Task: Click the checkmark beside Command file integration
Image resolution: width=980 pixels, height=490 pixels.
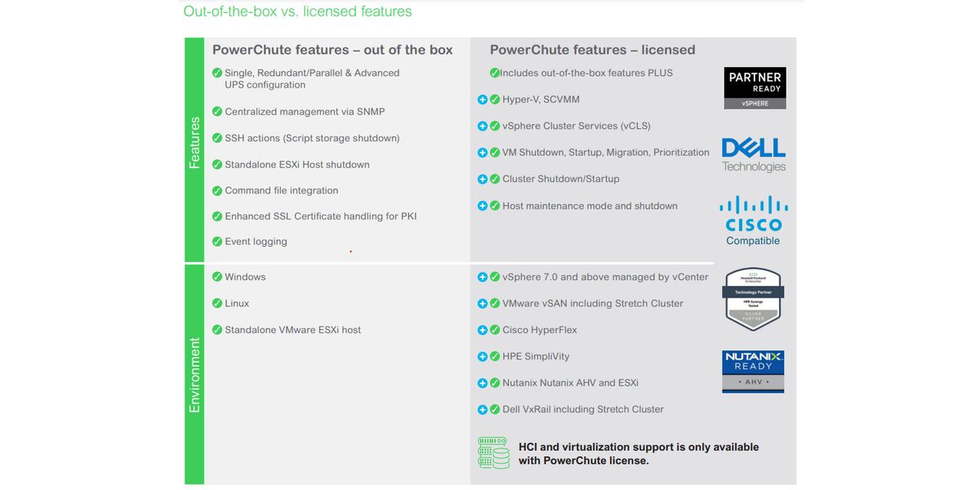Action: coord(217,190)
